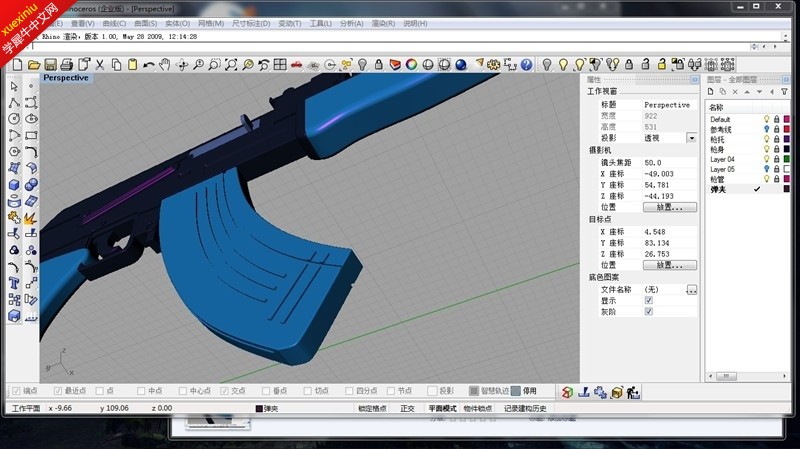Select the Circle tool in sidebar
The image size is (800, 449).
pyautogui.click(x=14, y=119)
